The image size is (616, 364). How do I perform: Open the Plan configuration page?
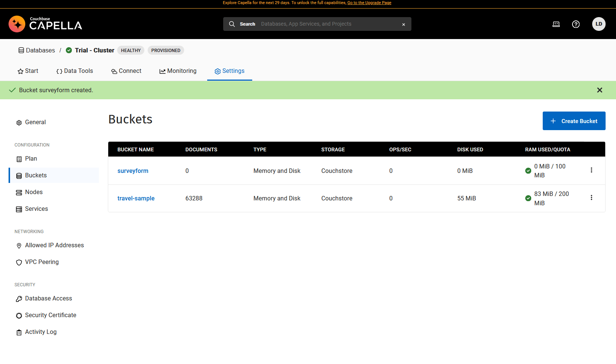point(31,159)
